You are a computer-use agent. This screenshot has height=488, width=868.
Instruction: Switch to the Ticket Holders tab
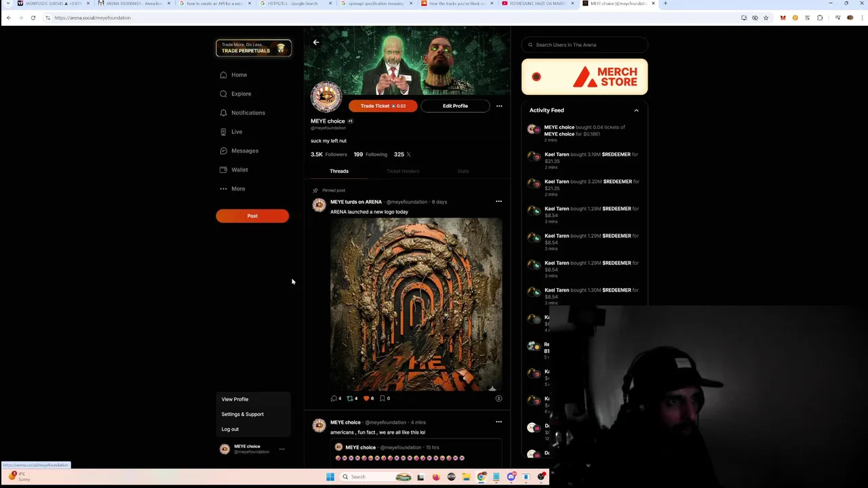[x=403, y=171]
